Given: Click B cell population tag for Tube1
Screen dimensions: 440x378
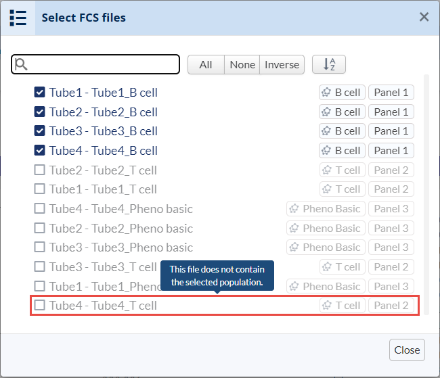Looking at the screenshot, I should point(342,92).
